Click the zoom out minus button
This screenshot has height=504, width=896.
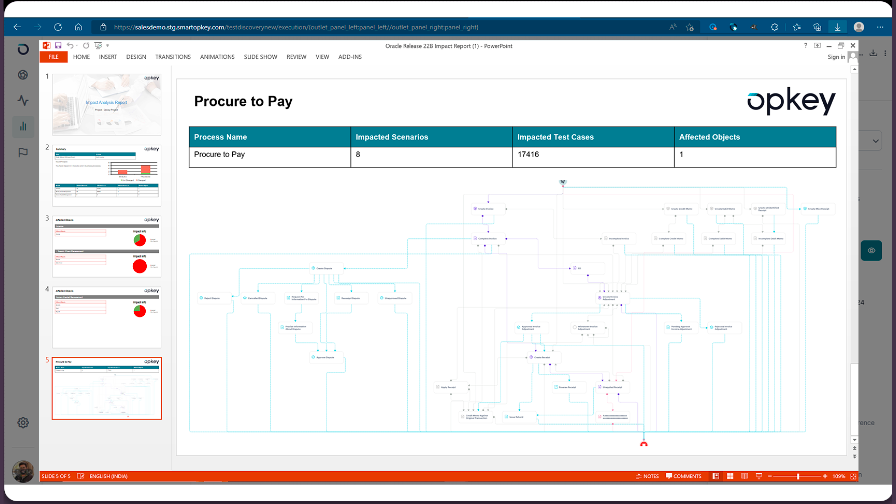[x=770, y=476]
